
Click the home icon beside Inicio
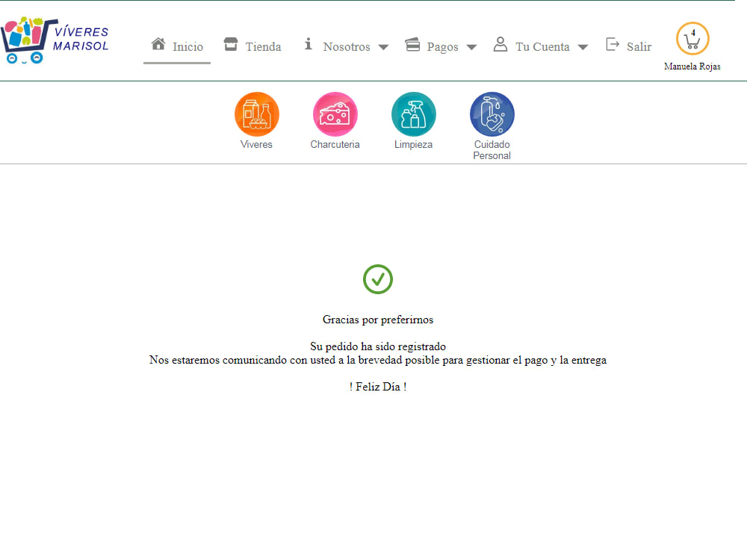click(x=158, y=44)
